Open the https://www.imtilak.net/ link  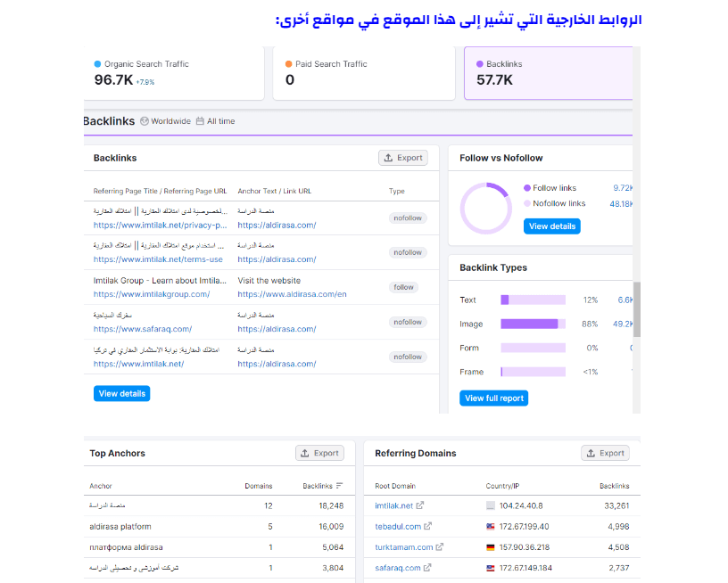(x=138, y=364)
